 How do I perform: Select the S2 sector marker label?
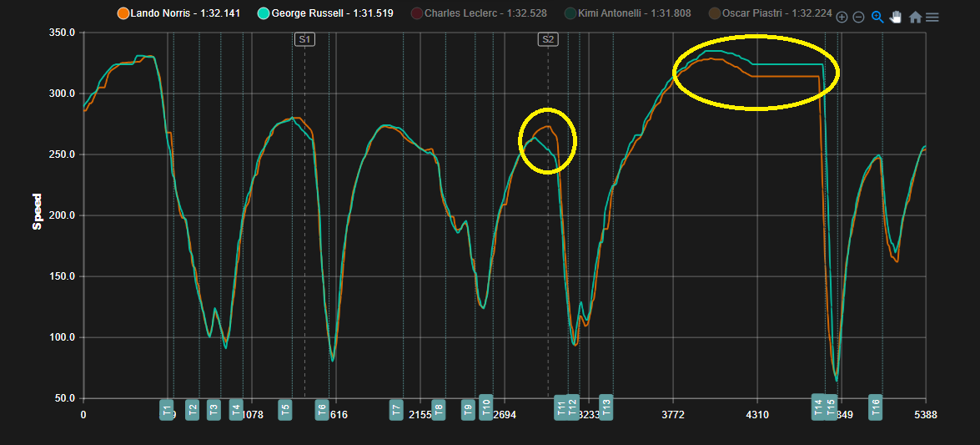(x=548, y=39)
